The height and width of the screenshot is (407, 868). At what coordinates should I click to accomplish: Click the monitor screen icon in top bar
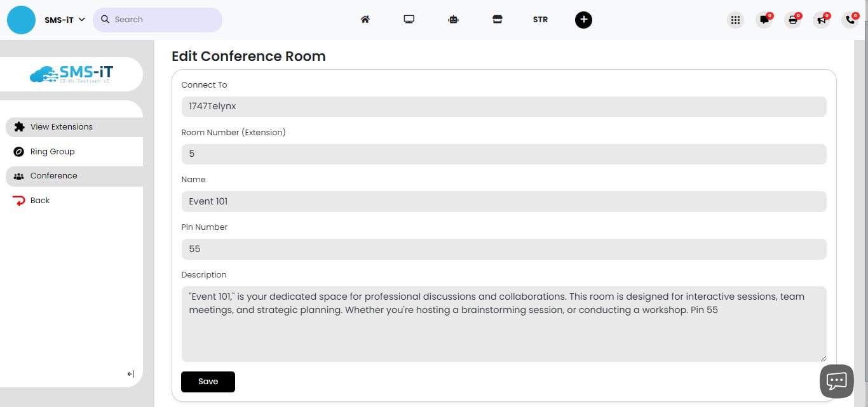click(409, 19)
